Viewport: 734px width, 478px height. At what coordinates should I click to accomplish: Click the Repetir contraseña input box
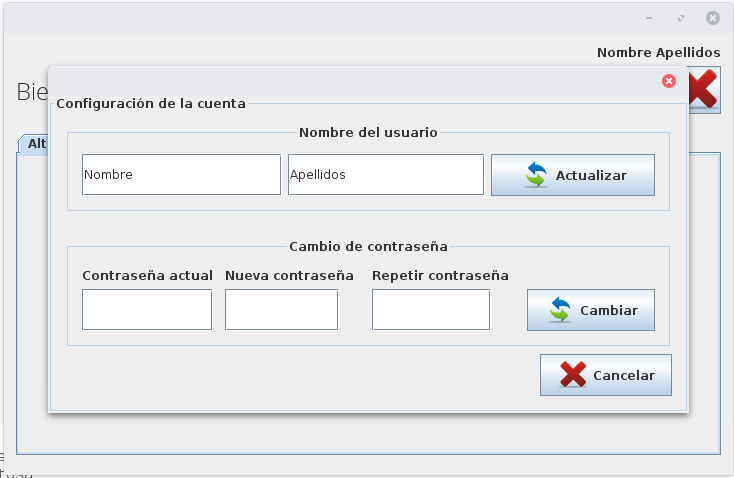tap(430, 309)
